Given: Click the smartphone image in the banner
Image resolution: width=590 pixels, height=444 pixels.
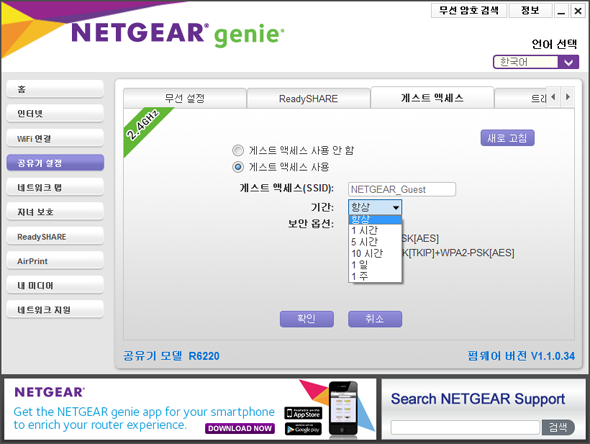Looking at the screenshot, I should coord(343,409).
